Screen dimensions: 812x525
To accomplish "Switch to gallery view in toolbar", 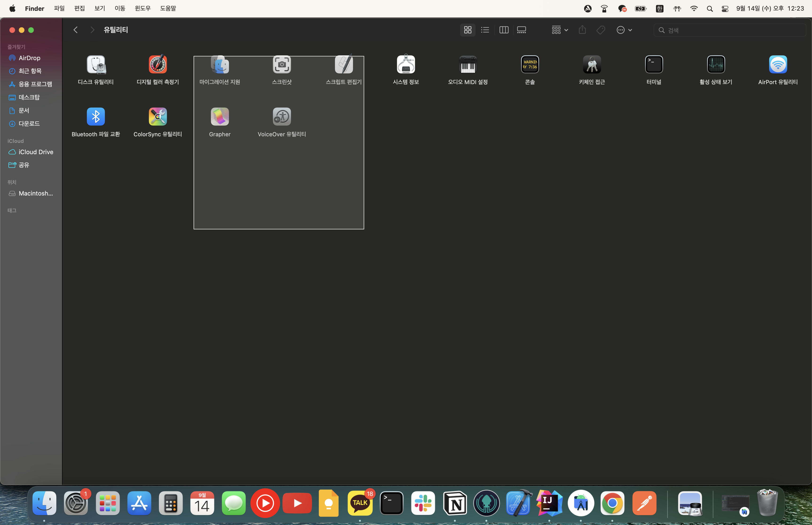I will coord(521,30).
